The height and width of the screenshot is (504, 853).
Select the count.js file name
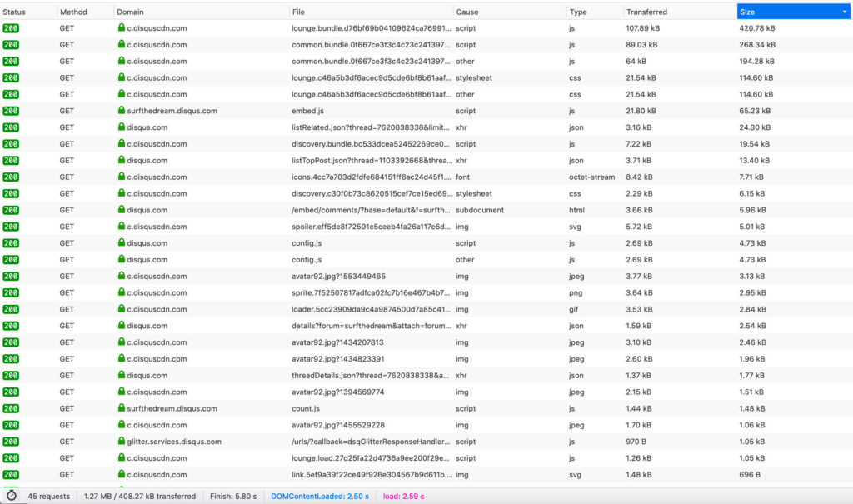pos(306,408)
